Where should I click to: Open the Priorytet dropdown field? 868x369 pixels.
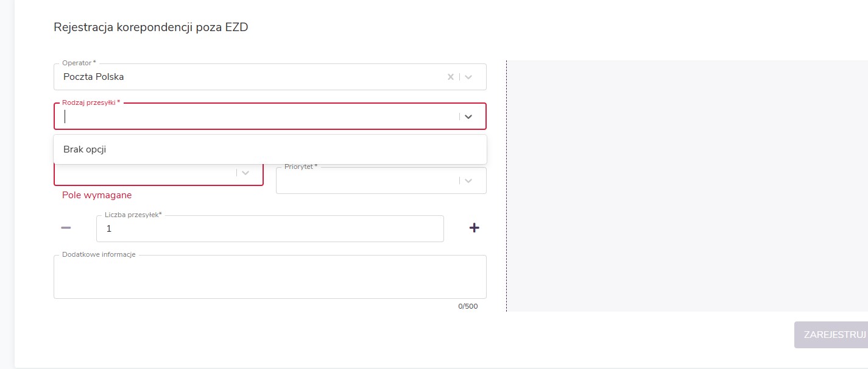click(365, 181)
